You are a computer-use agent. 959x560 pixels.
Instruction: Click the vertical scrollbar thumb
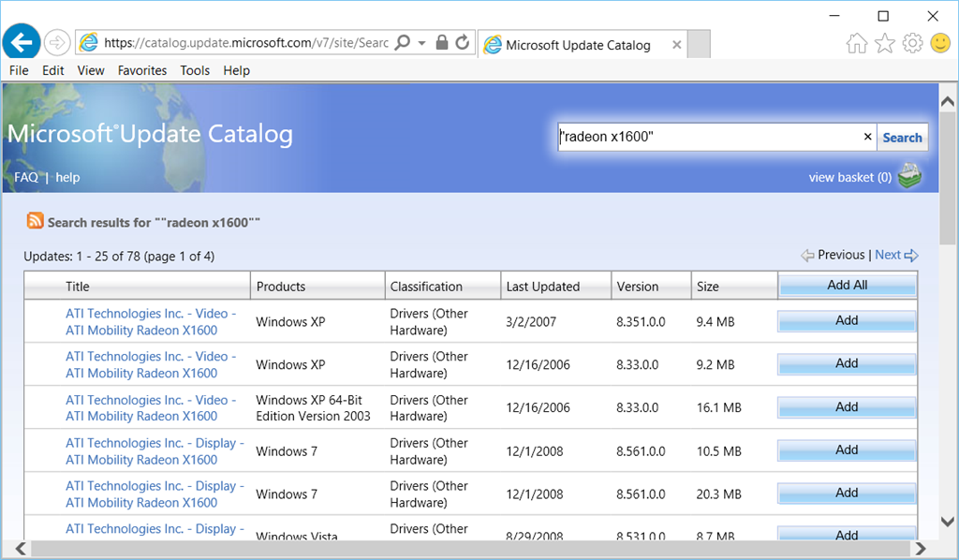click(x=948, y=177)
